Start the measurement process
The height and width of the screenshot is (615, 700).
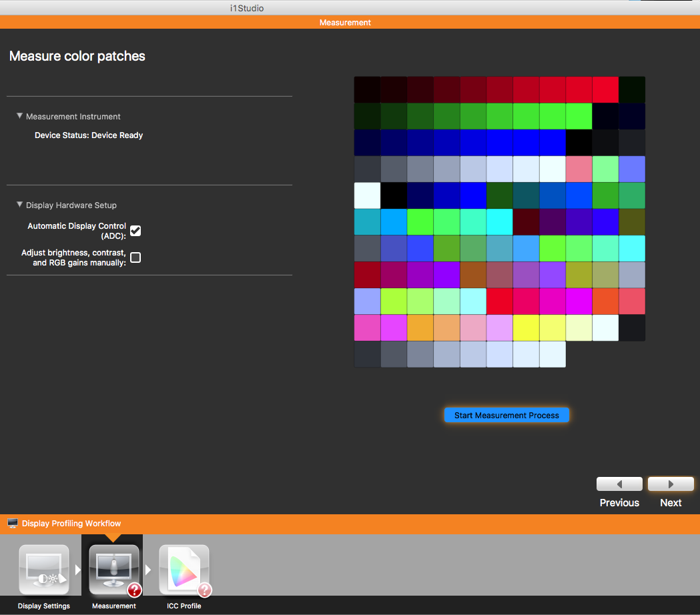coord(506,416)
